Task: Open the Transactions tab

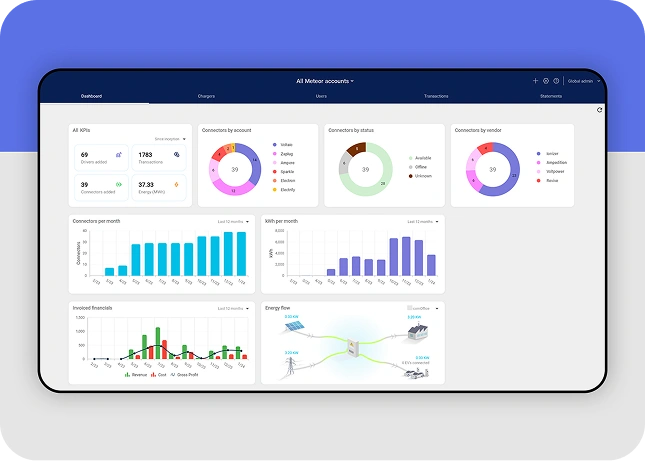Action: point(436,96)
